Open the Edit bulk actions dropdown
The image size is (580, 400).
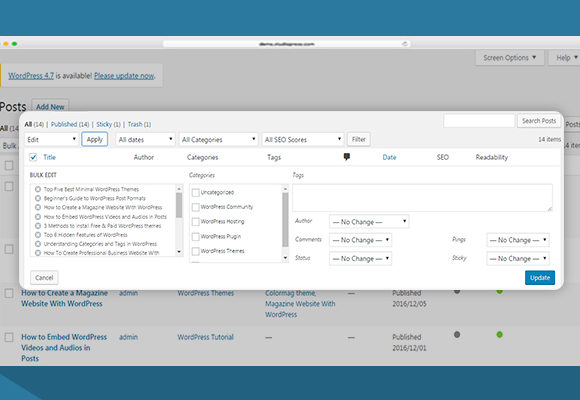coord(52,140)
